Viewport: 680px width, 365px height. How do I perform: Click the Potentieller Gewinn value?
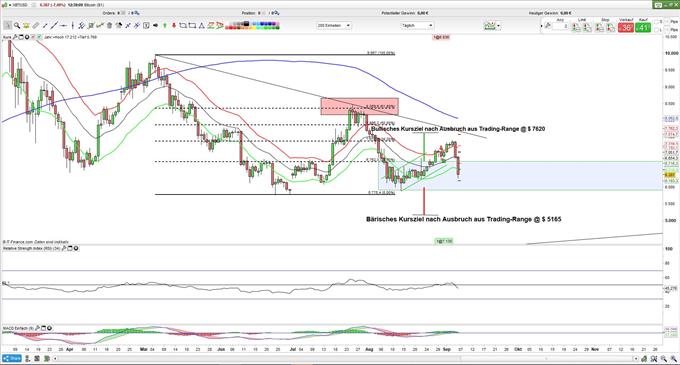click(x=423, y=13)
